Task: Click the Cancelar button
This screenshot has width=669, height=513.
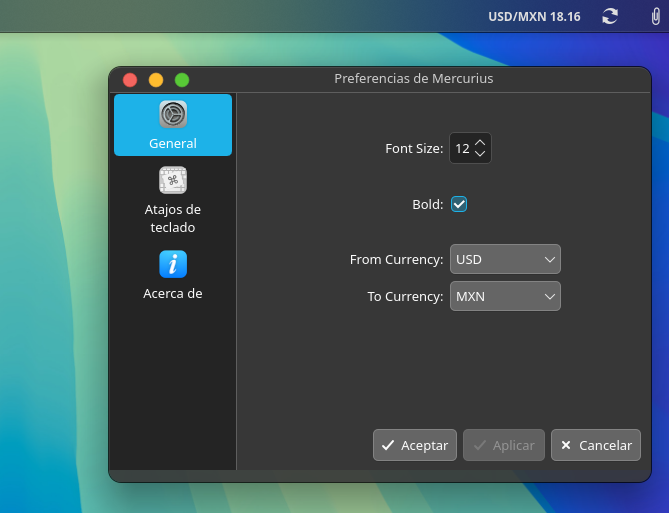Action: [596, 445]
